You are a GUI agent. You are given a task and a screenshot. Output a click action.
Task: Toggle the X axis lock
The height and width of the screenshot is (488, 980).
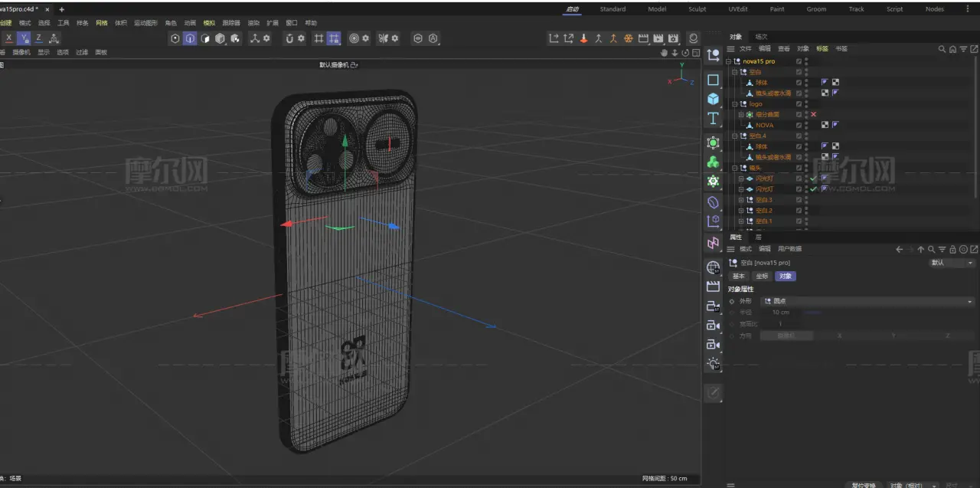pos(9,38)
